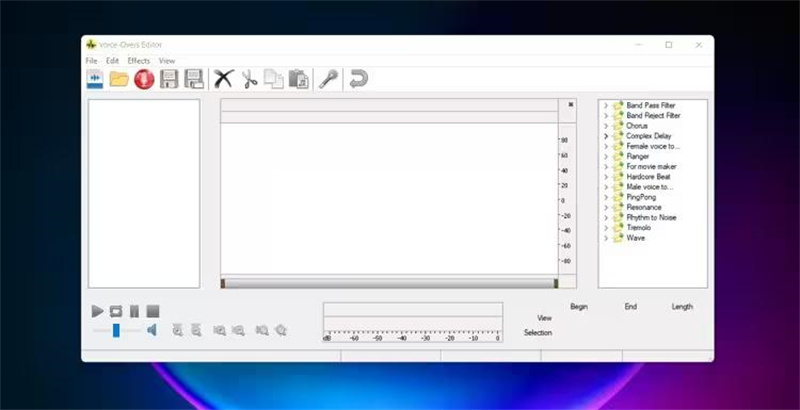Click the second horizontal zoom magnifier icon
The height and width of the screenshot is (410, 800).
[239, 330]
